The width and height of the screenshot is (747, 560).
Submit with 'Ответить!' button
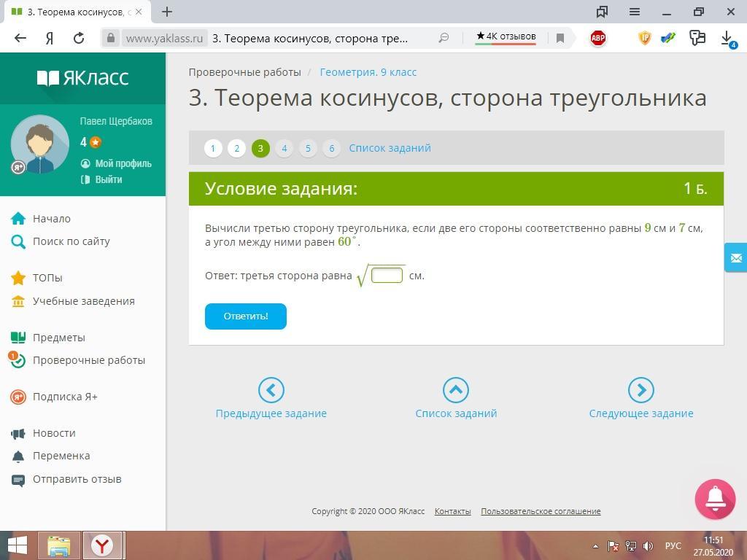point(246,316)
